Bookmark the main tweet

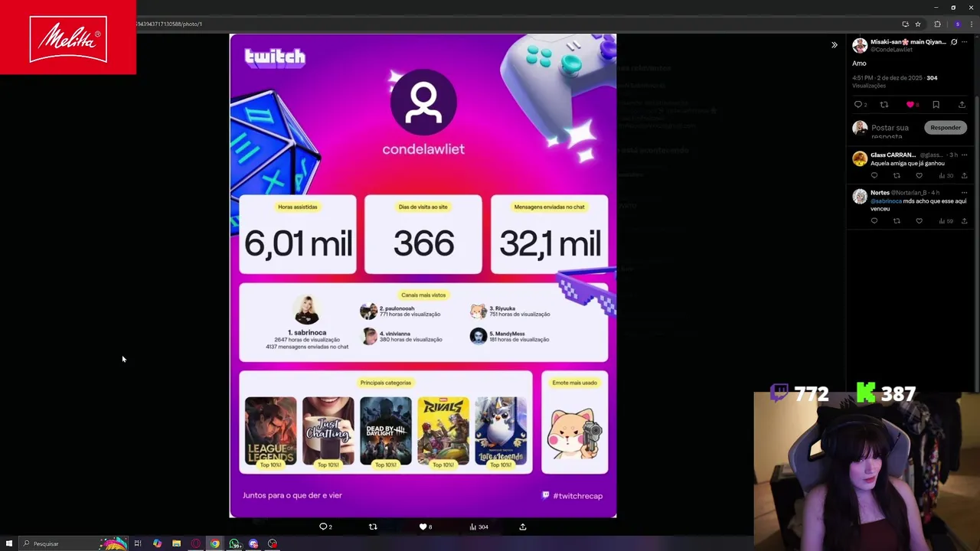click(x=936, y=105)
